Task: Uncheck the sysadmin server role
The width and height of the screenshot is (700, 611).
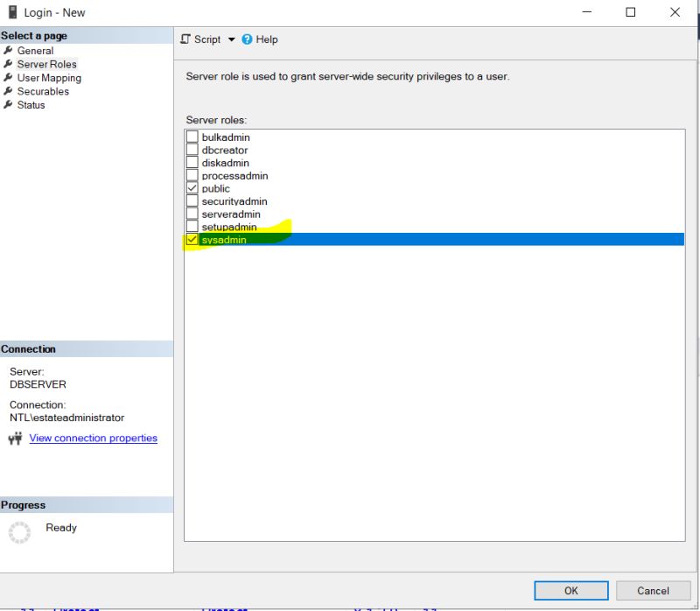Action: click(x=191, y=239)
